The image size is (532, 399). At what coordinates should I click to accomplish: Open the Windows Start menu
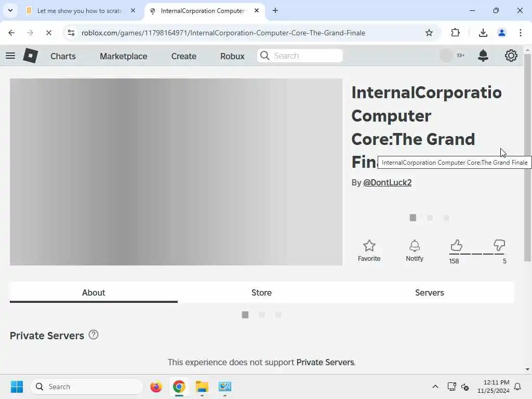(17, 387)
